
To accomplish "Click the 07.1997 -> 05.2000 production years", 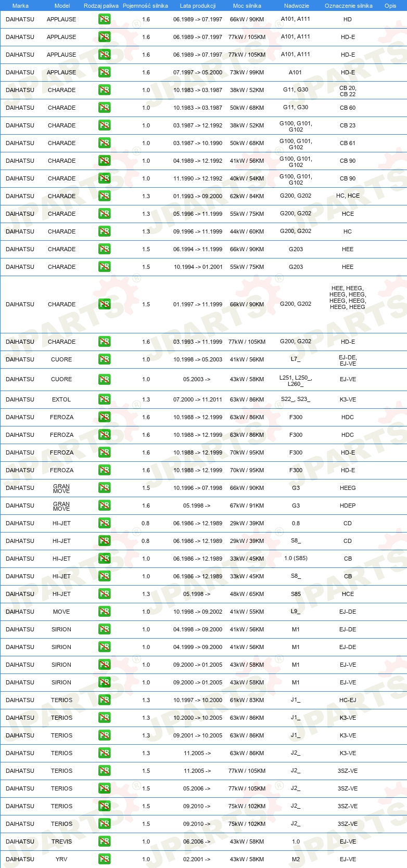I will [x=198, y=72].
